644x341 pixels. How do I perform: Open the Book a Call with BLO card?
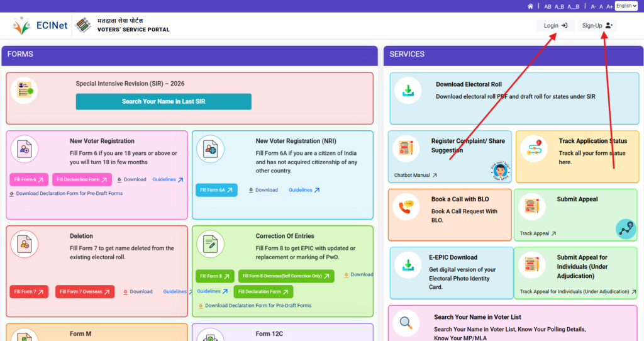(x=450, y=215)
